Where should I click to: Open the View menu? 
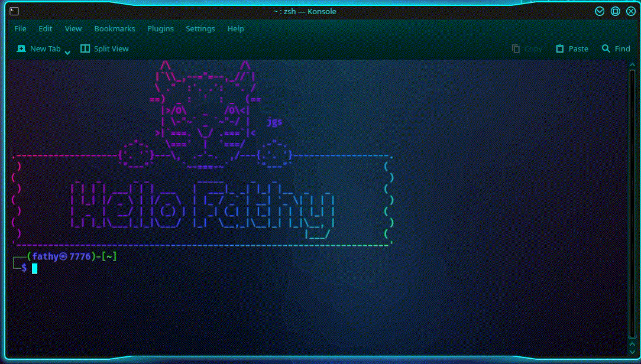pyautogui.click(x=73, y=28)
